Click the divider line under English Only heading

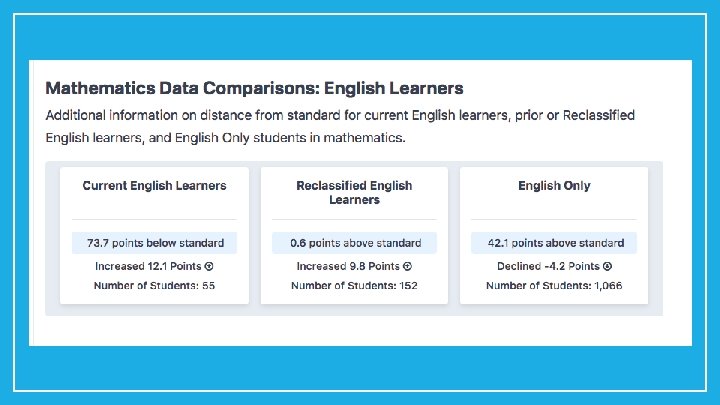point(554,219)
